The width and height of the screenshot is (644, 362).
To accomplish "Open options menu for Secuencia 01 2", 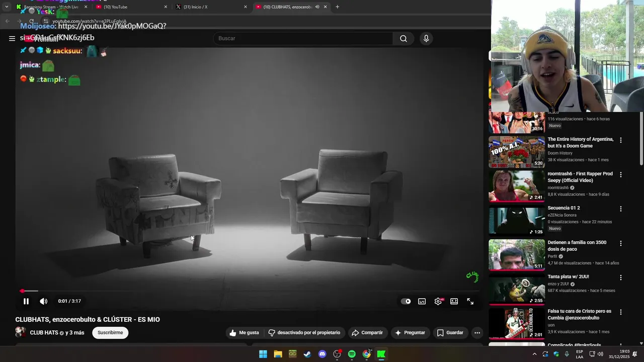I will tap(620, 209).
